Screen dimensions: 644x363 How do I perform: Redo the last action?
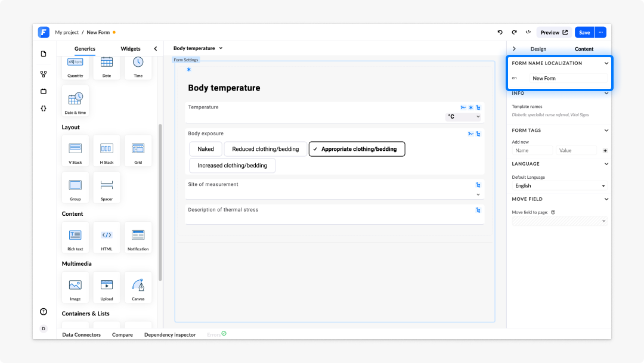point(514,32)
